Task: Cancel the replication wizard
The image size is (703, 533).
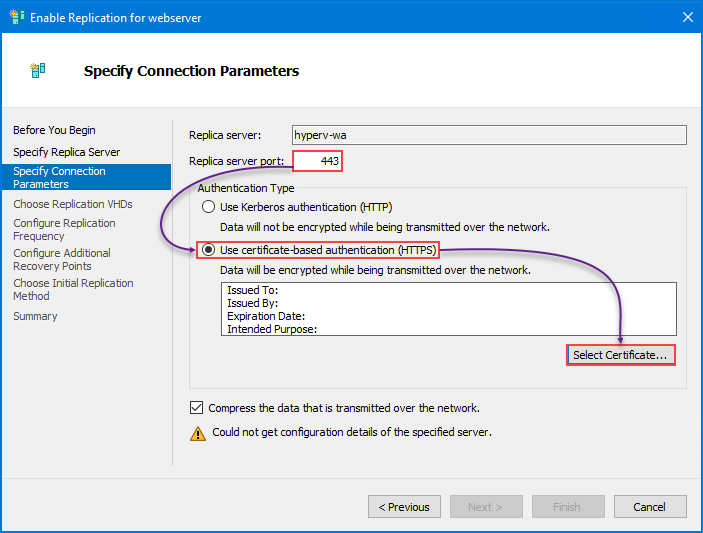Action: click(650, 507)
